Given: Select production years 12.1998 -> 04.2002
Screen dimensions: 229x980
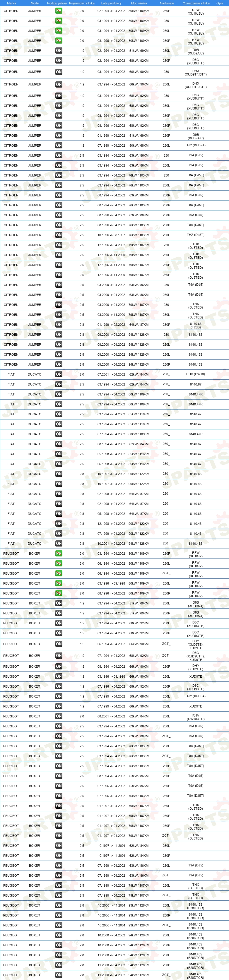Looking at the screenshot, I should tap(111, 523).
